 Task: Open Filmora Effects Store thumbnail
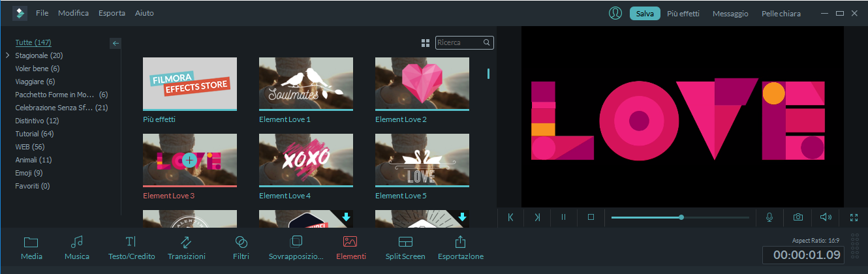(190, 84)
